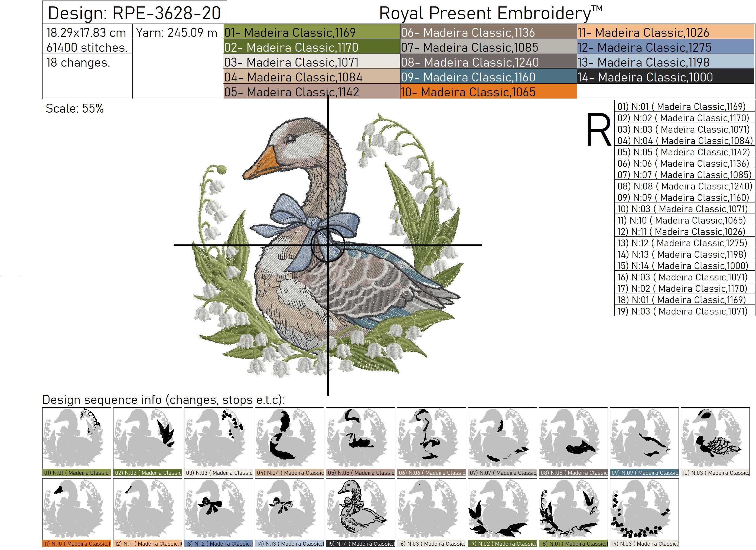Select sequence thumbnail 15) N:14 goose outline
This screenshot has height=550, width=756.
(361, 513)
